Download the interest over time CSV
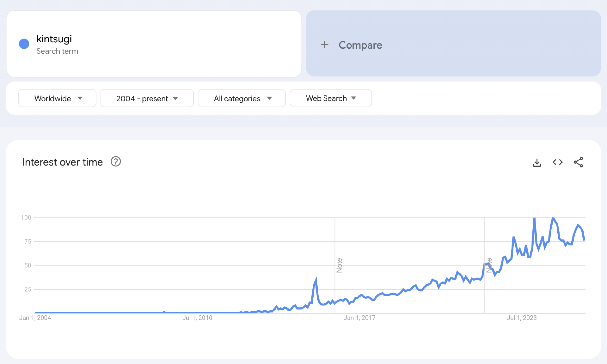The height and width of the screenshot is (364, 607). point(537,162)
